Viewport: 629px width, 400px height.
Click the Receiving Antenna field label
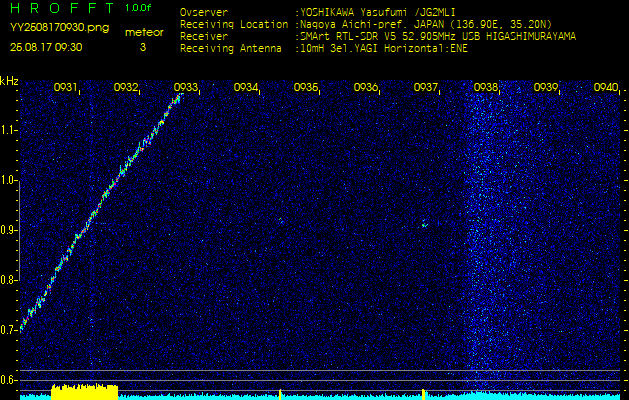click(231, 49)
